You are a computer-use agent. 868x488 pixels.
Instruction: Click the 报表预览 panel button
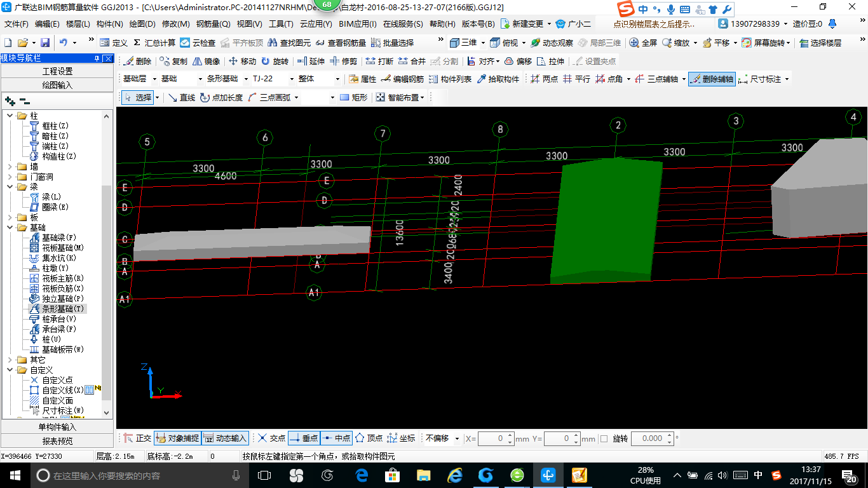click(58, 441)
